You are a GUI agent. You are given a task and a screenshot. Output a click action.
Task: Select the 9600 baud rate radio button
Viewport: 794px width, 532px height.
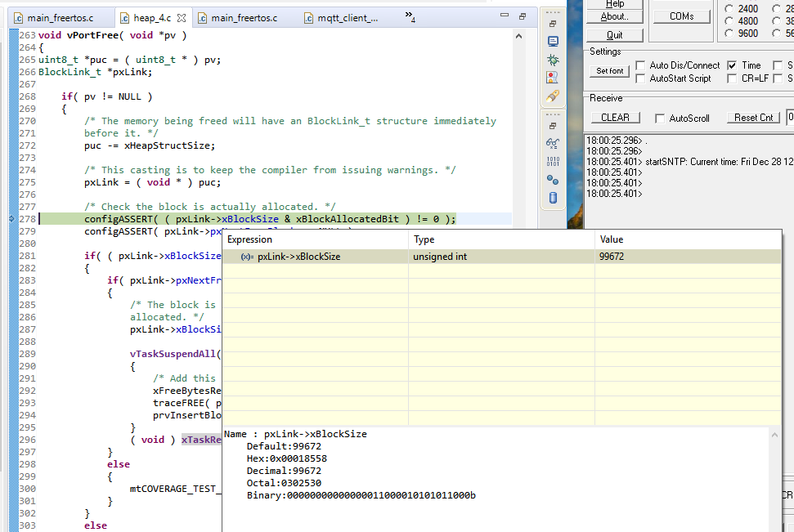click(x=729, y=34)
